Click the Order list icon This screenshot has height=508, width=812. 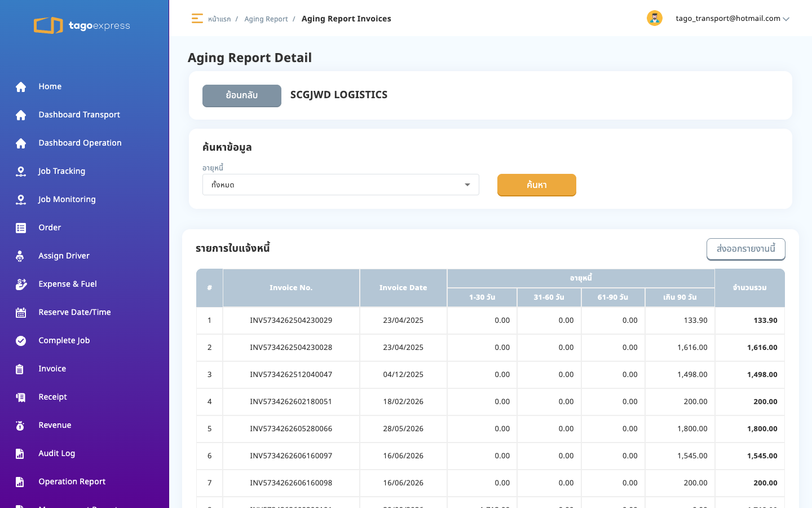tap(21, 228)
